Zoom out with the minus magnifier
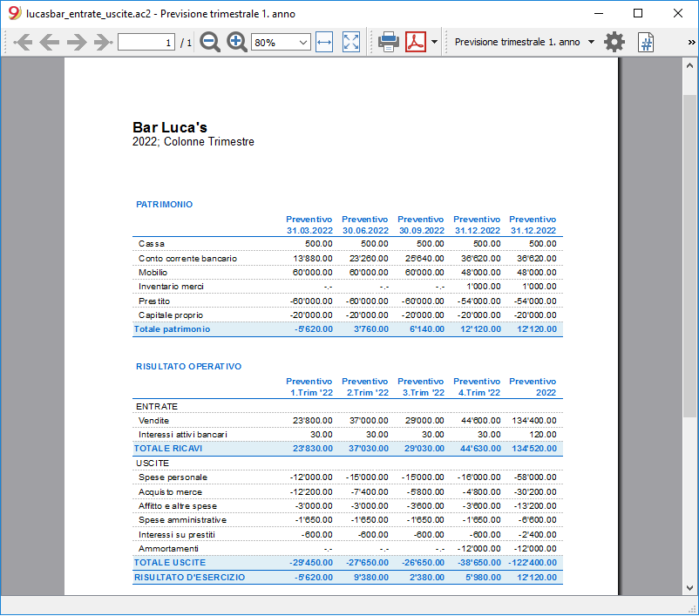699x616 pixels. pyautogui.click(x=209, y=43)
